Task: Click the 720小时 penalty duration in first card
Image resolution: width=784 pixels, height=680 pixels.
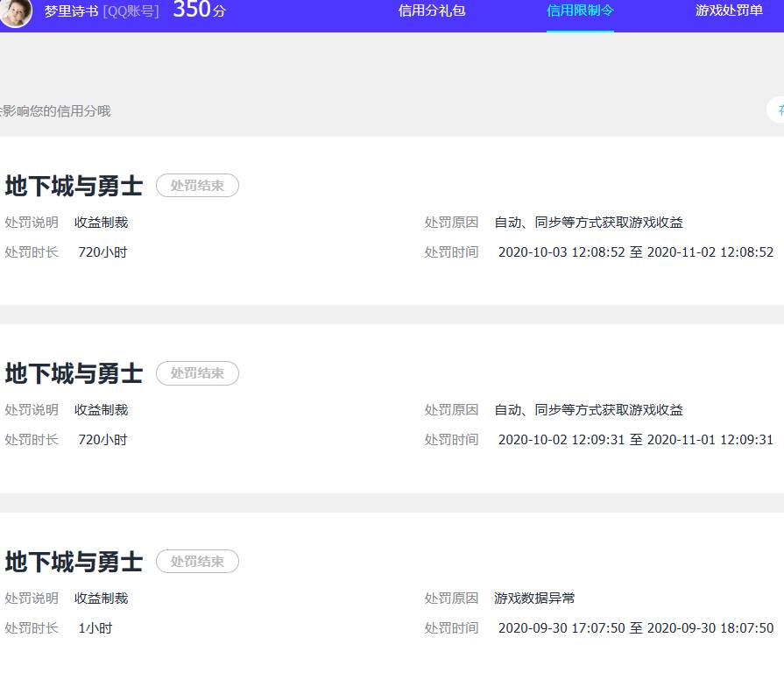Action: pyautogui.click(x=102, y=252)
